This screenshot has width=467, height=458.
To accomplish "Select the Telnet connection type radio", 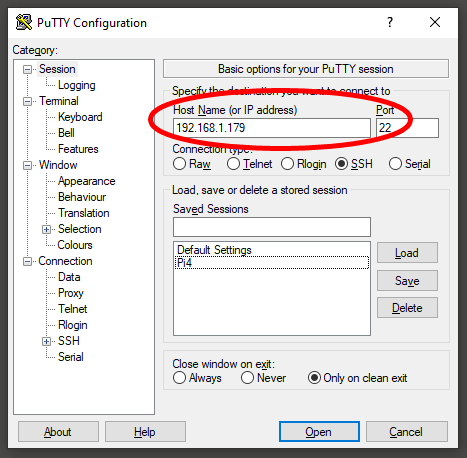I will (x=233, y=164).
